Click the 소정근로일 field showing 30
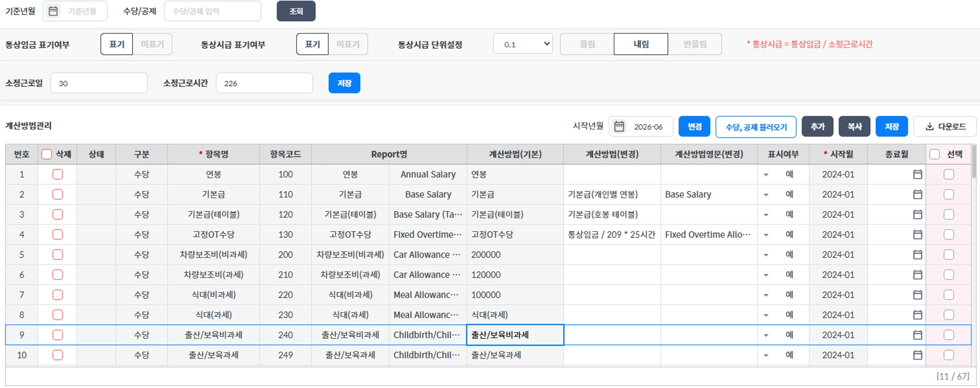 point(99,83)
